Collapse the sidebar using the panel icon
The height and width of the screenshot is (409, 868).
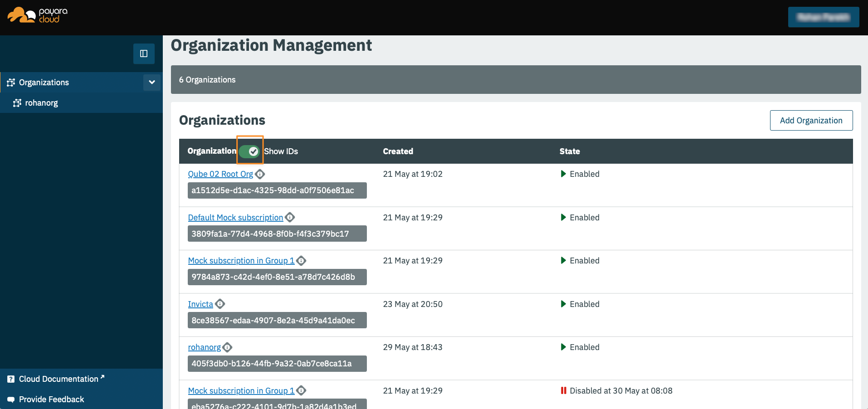point(144,54)
